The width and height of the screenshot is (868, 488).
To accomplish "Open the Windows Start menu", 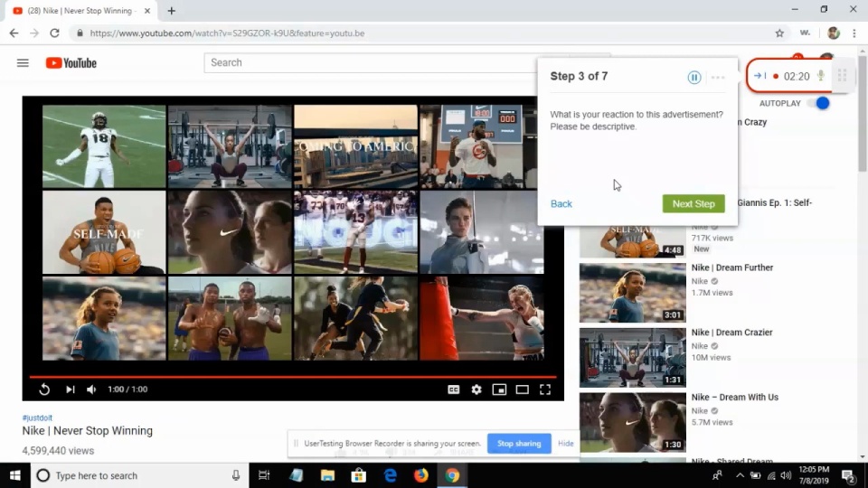I will (x=15, y=475).
